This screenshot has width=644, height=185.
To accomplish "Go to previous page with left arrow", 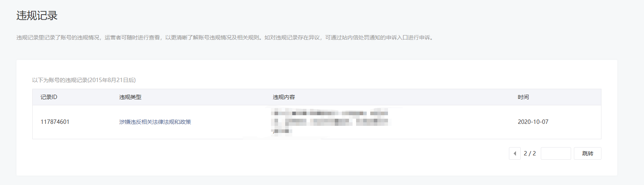I will pyautogui.click(x=514, y=153).
